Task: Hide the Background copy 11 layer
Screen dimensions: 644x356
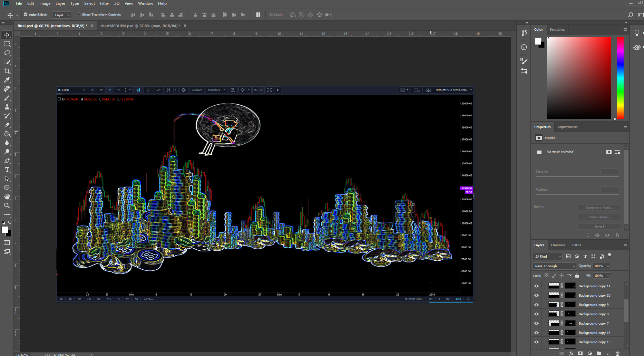Action: 536,286
